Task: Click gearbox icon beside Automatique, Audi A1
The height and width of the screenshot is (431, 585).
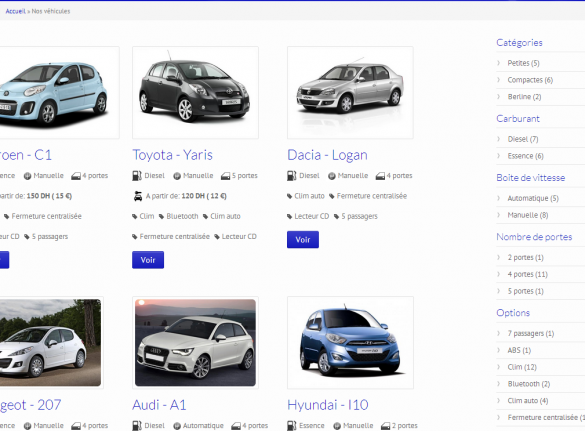Action: coord(177,426)
